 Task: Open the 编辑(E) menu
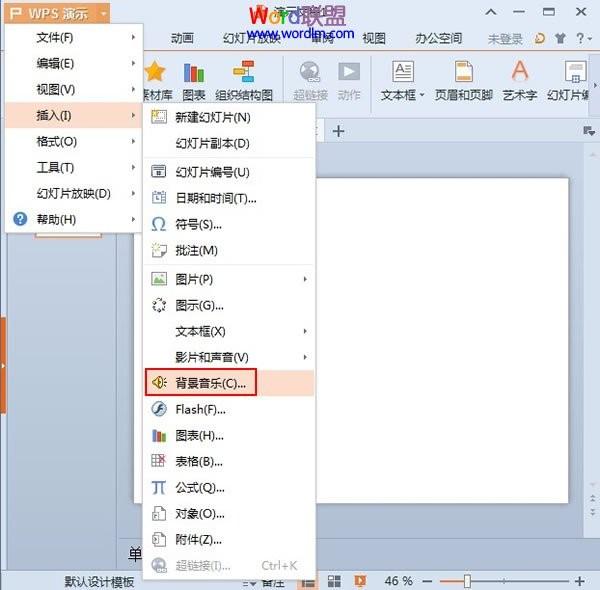click(74, 64)
